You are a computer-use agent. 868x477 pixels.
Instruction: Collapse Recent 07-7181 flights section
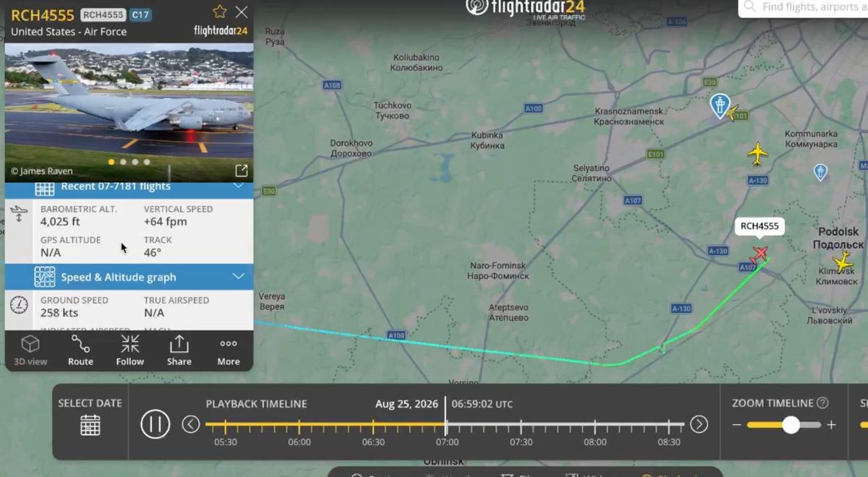238,186
